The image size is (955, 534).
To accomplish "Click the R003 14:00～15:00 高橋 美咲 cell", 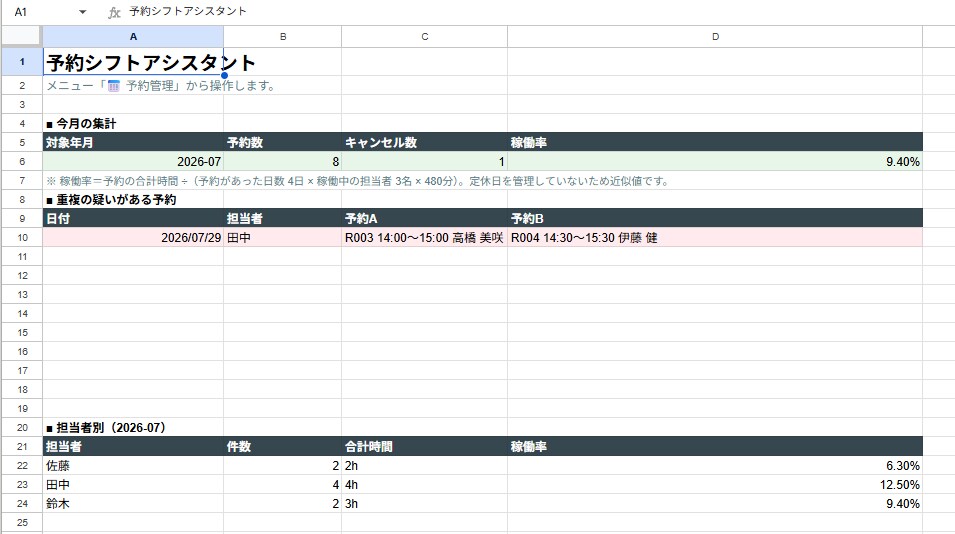I will tap(425, 237).
